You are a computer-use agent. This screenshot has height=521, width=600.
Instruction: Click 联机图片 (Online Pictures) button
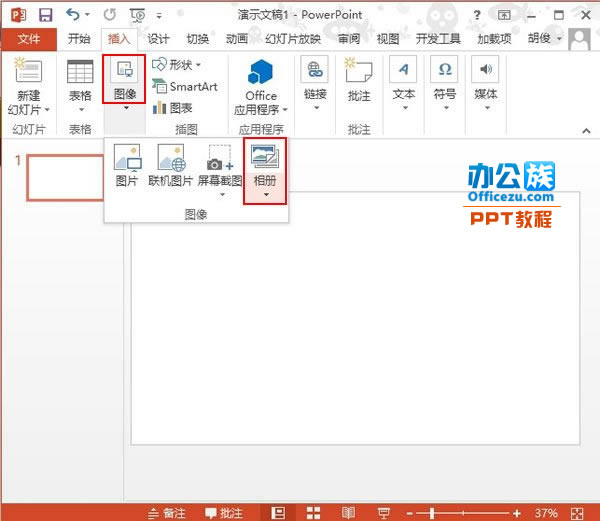171,165
